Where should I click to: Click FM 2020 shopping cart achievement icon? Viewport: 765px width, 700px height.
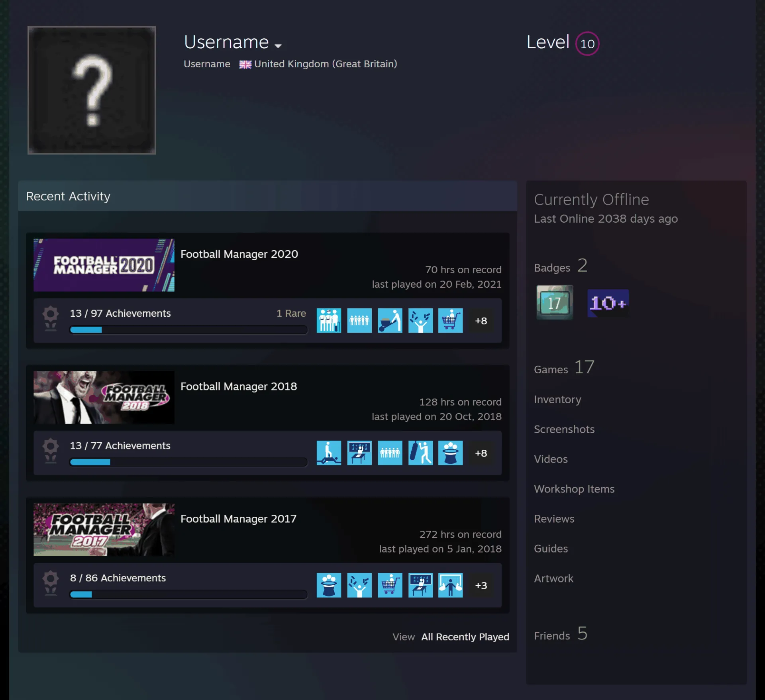tap(451, 320)
